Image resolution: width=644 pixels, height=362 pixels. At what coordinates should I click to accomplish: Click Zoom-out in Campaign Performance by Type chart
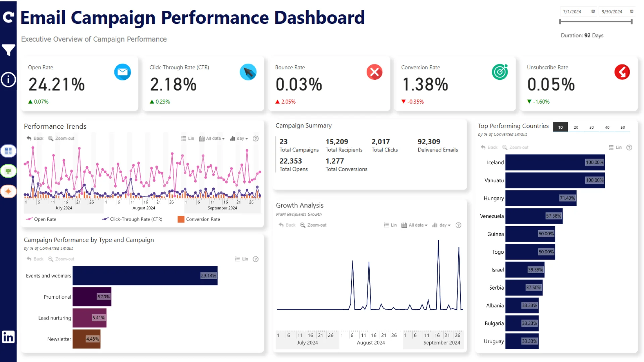pos(61,259)
